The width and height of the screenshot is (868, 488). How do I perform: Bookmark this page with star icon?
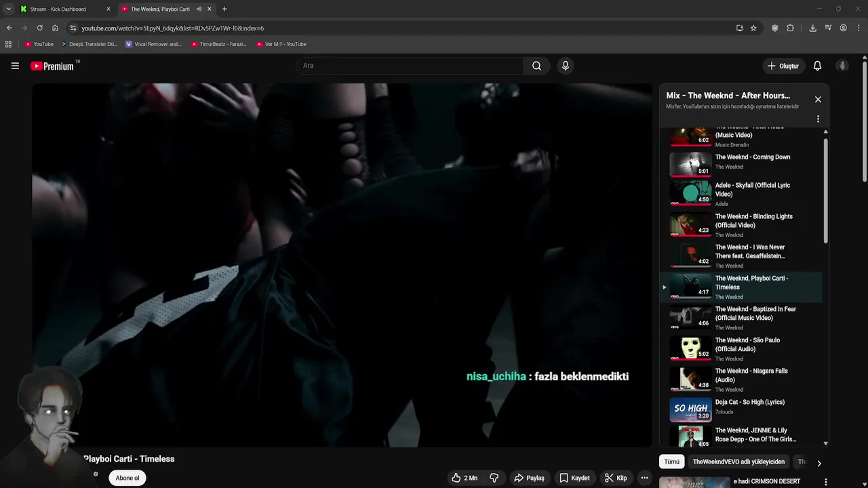coord(753,28)
